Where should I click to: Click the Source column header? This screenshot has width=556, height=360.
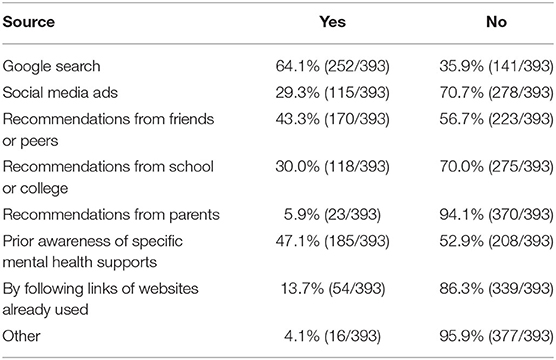(29, 22)
